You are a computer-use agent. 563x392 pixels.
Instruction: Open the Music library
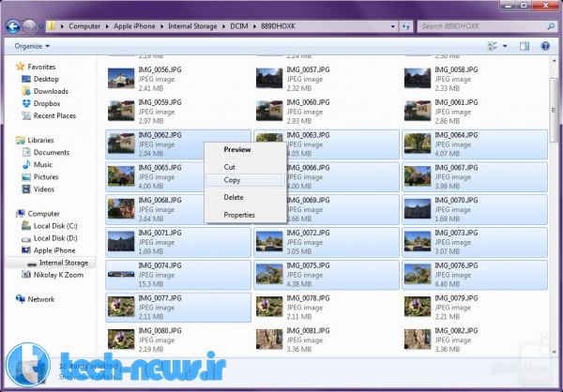(43, 165)
